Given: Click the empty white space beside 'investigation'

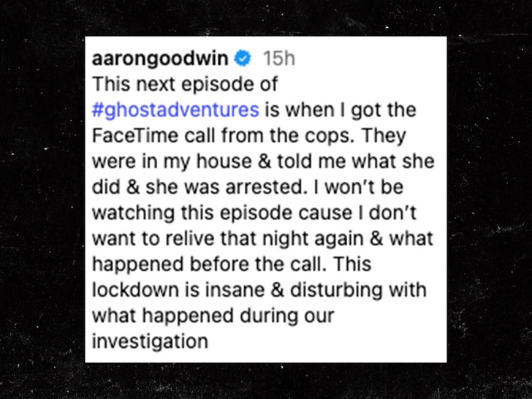Looking at the screenshot, I should pyautogui.click(x=326, y=342).
